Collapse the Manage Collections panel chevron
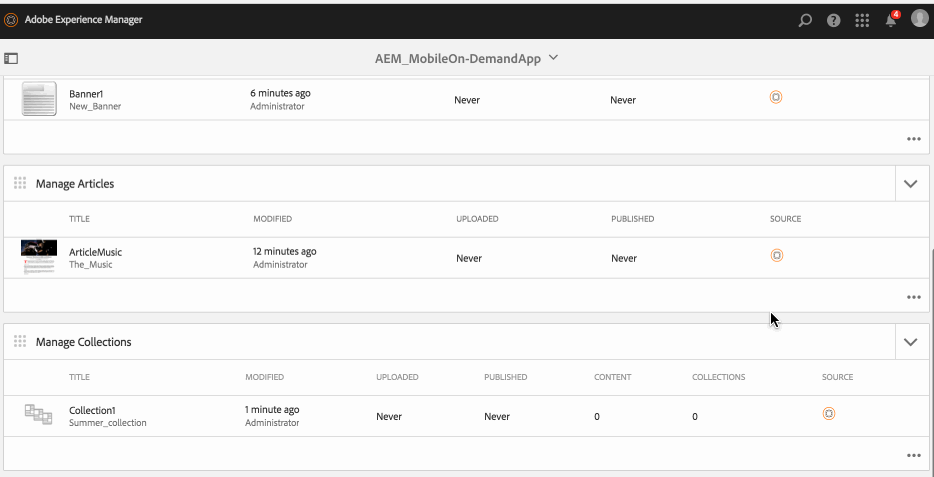Viewport: 934px width, 477px height. point(910,342)
